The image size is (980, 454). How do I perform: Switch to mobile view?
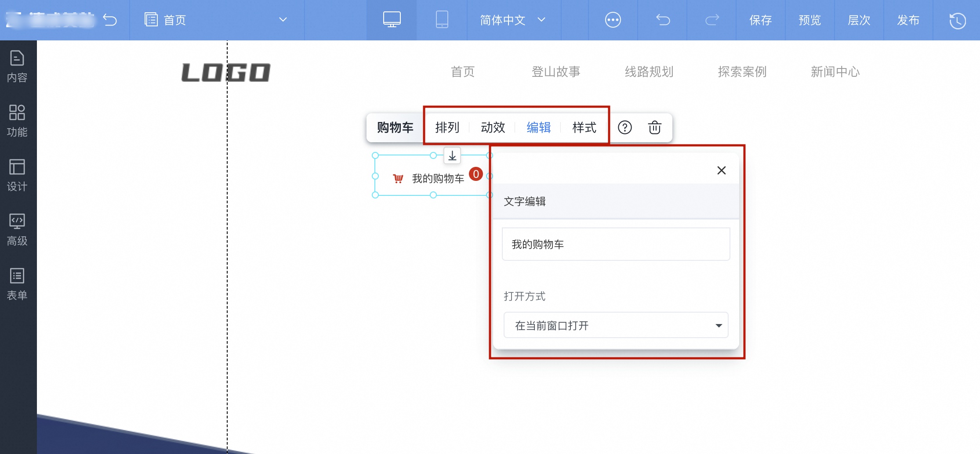(x=442, y=20)
